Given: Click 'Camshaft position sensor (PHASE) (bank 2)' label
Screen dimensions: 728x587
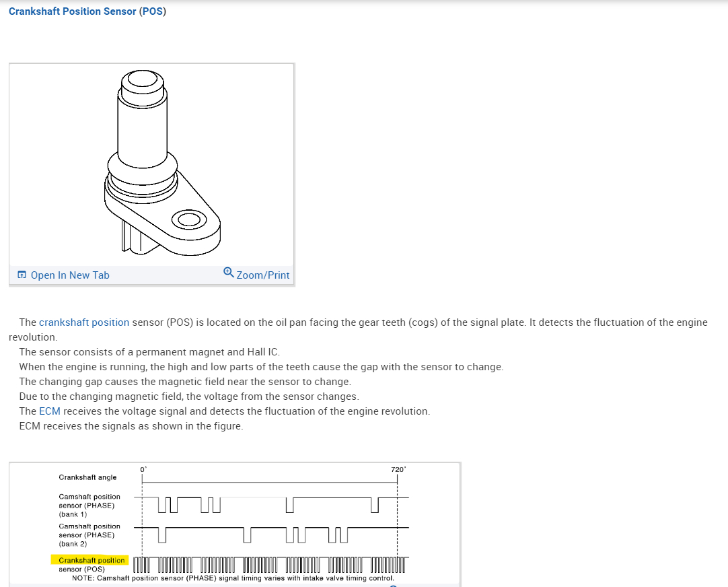Looking at the screenshot, I should (89, 535).
